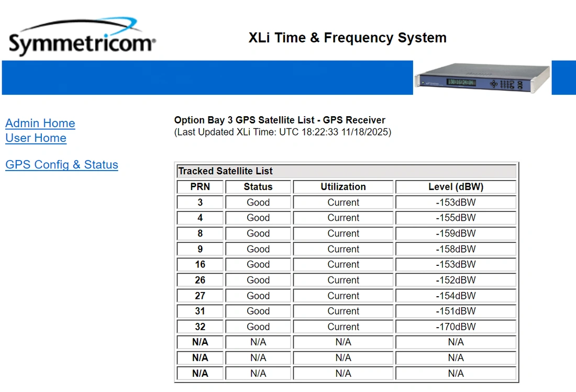Click the Status column header
Image resolution: width=576 pixels, height=392 pixels.
pos(258,187)
